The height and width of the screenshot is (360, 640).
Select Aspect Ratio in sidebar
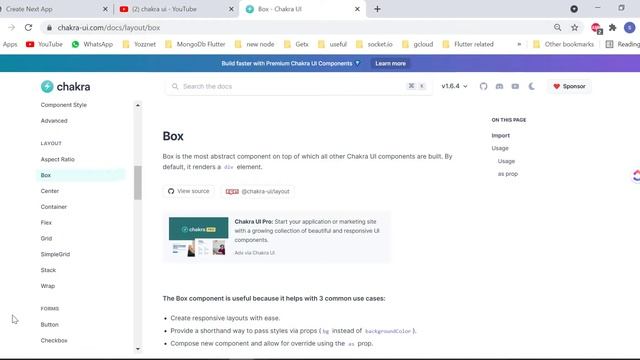click(x=58, y=159)
